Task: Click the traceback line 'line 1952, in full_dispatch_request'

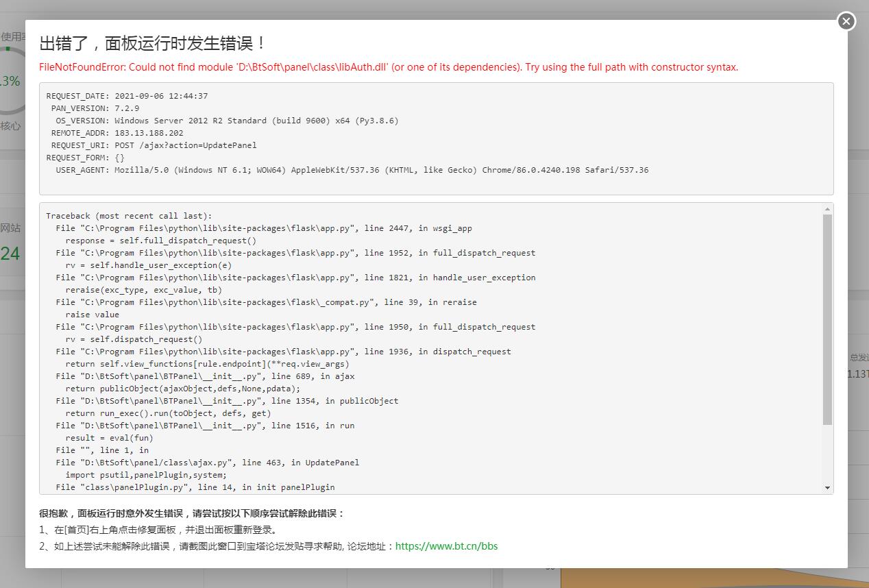Action: pos(295,253)
